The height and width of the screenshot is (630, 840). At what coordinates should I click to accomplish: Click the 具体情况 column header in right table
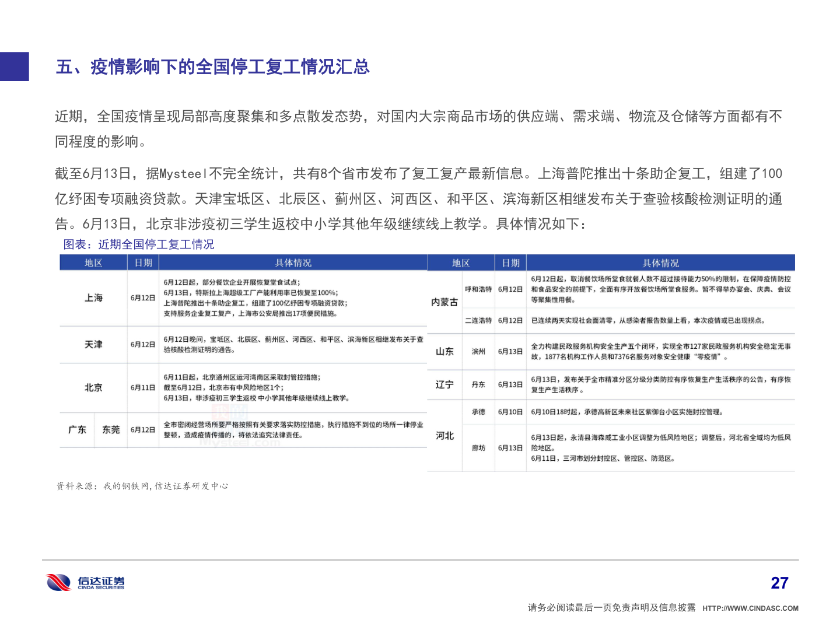click(661, 262)
